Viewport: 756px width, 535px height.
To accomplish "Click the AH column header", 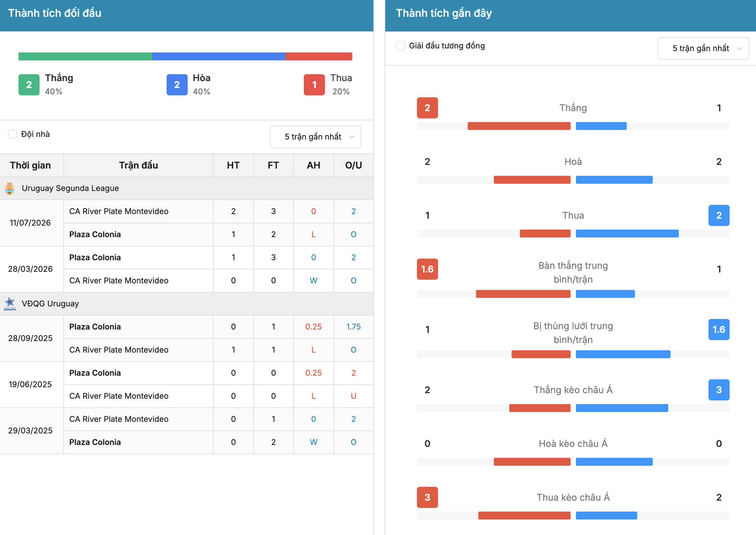I will pyautogui.click(x=313, y=165).
